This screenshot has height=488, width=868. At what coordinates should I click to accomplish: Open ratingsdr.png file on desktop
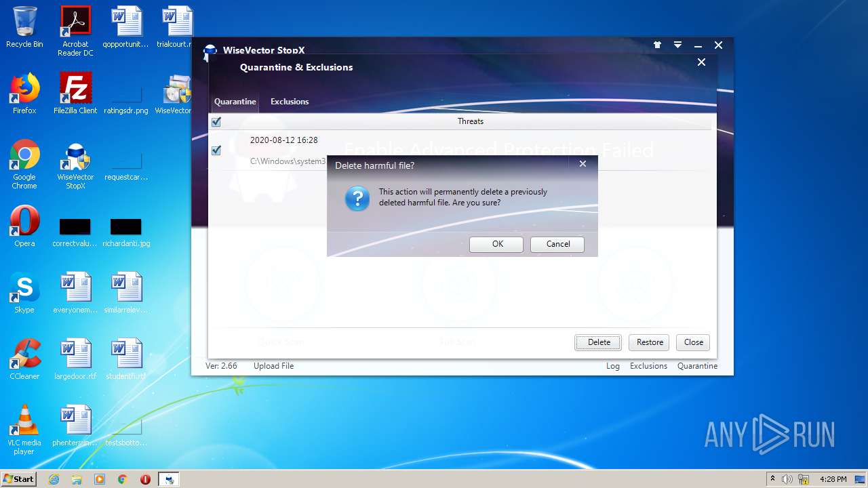(x=126, y=99)
